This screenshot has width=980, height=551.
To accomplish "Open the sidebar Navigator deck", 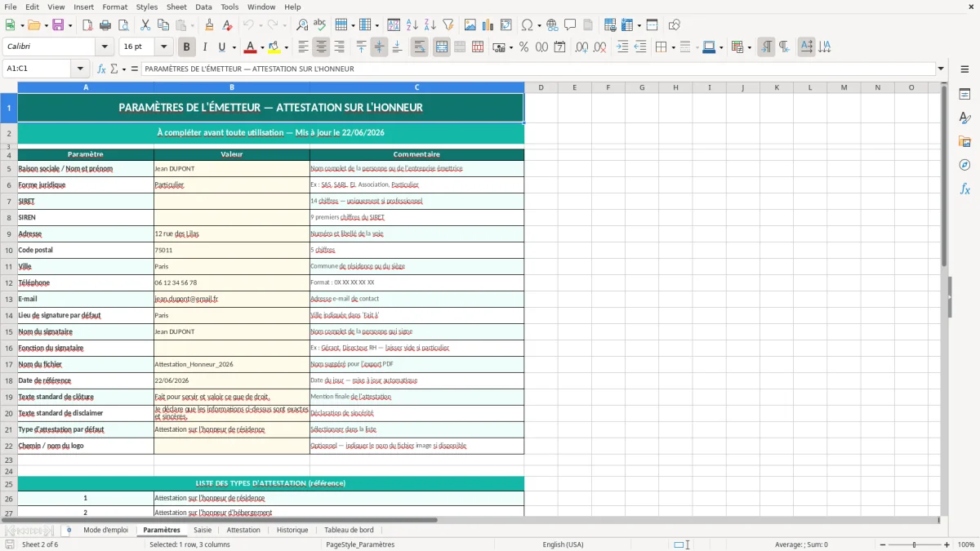I will tap(964, 165).
